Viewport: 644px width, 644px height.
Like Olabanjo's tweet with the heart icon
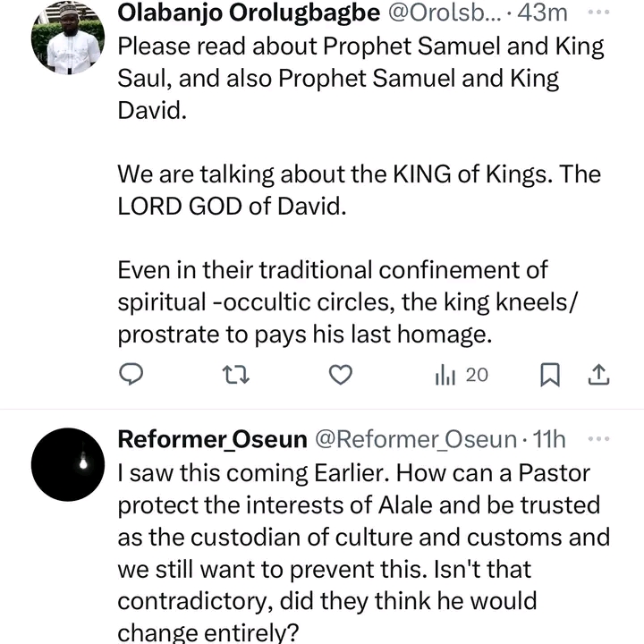tap(341, 375)
